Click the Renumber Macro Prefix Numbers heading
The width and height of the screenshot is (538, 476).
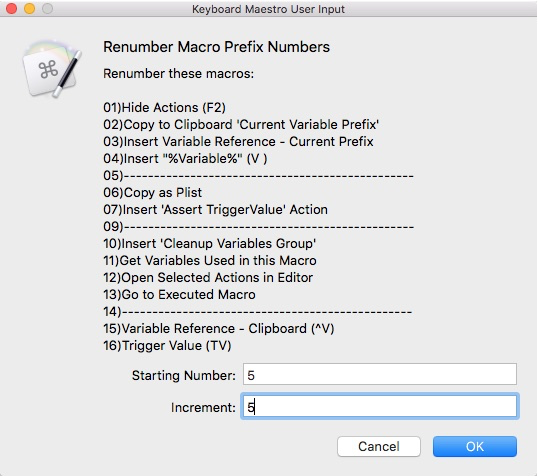(217, 47)
